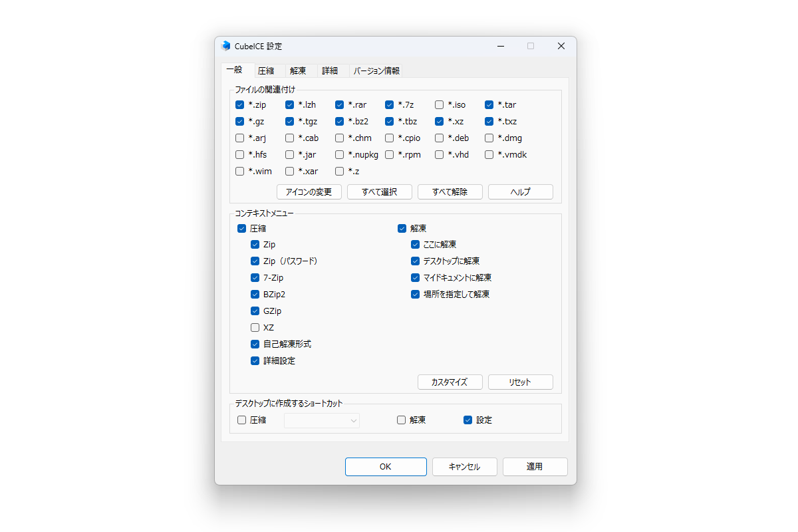
Task: Confirm settings with the OK button
Action: tap(386, 467)
